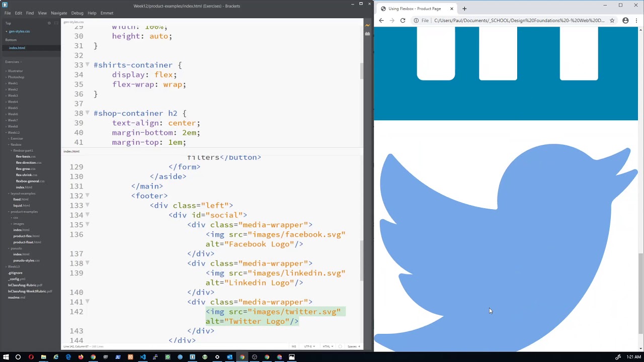Click the site info icon before File
This screenshot has height=362, width=644.
click(416, 21)
